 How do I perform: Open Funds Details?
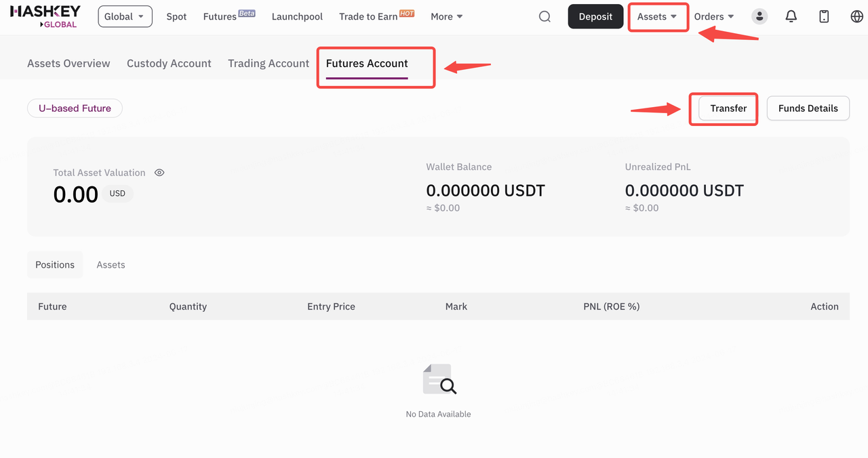[808, 108]
